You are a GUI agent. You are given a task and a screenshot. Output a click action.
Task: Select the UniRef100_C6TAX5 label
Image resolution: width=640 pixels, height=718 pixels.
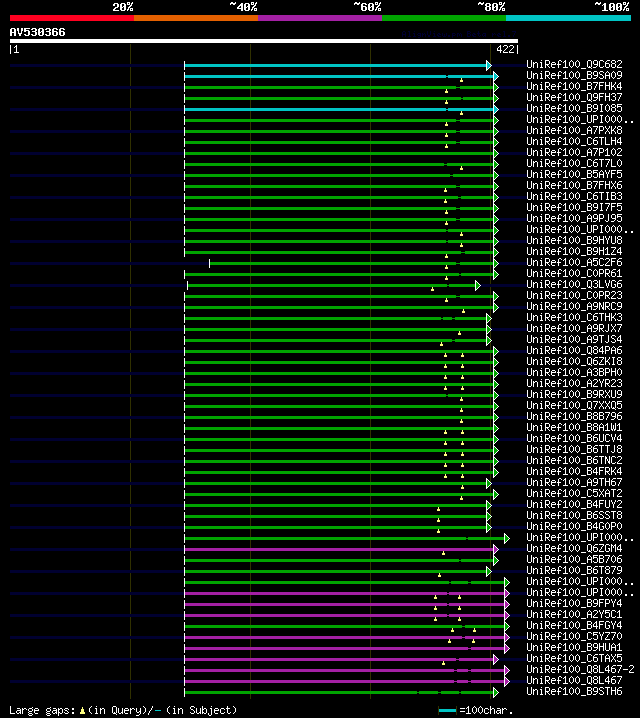point(574,658)
